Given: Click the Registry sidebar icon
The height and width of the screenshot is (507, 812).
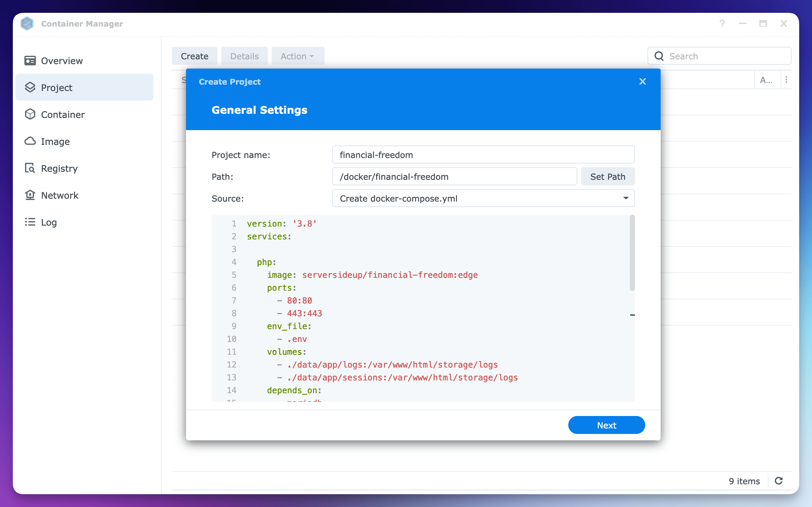Looking at the screenshot, I should click(30, 168).
